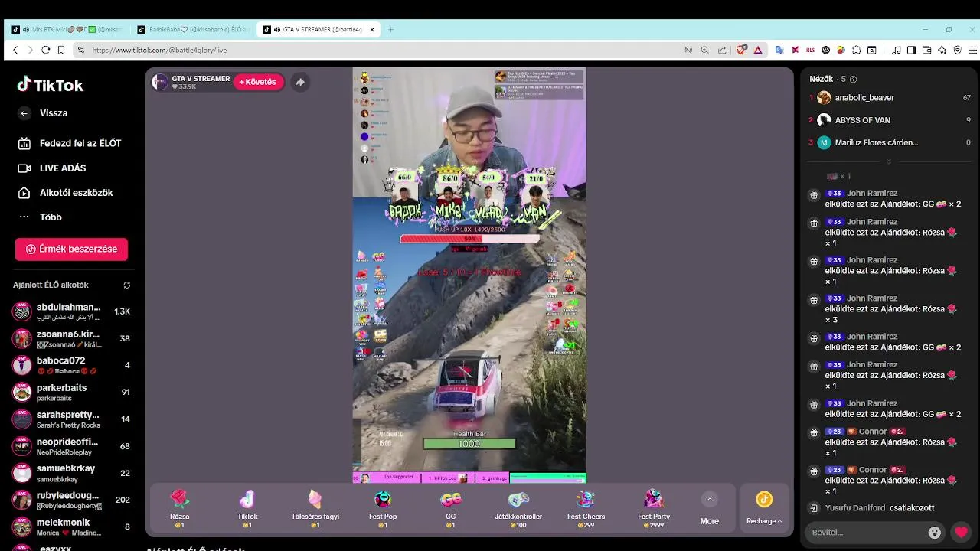Viewport: 980px width, 551px height.
Task: Click Érmék beszerzése button
Action: pyautogui.click(x=71, y=249)
